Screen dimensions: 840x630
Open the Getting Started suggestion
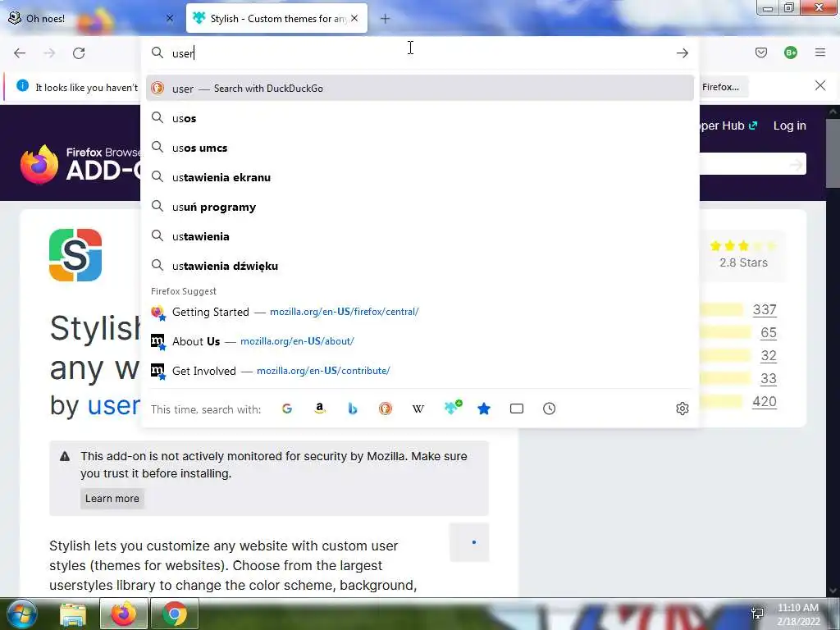pos(420,312)
